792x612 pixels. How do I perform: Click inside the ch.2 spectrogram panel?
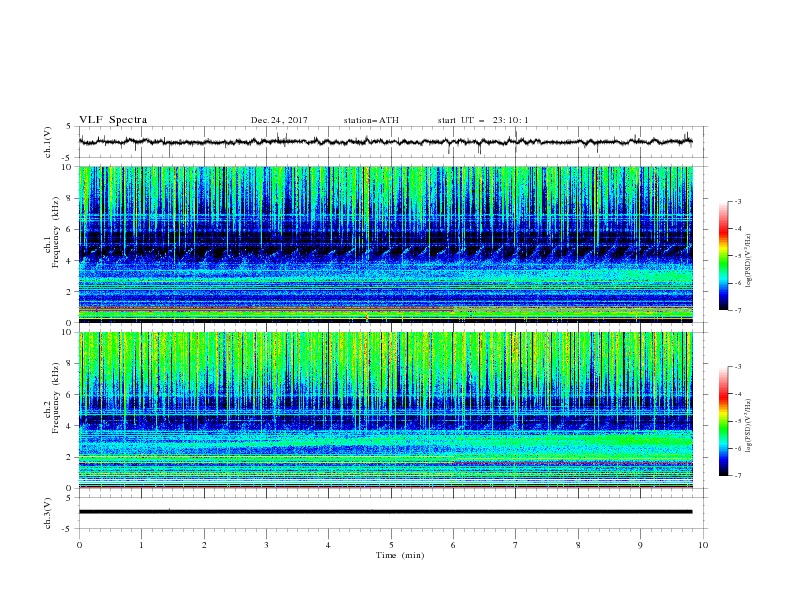pyautogui.click(x=385, y=410)
